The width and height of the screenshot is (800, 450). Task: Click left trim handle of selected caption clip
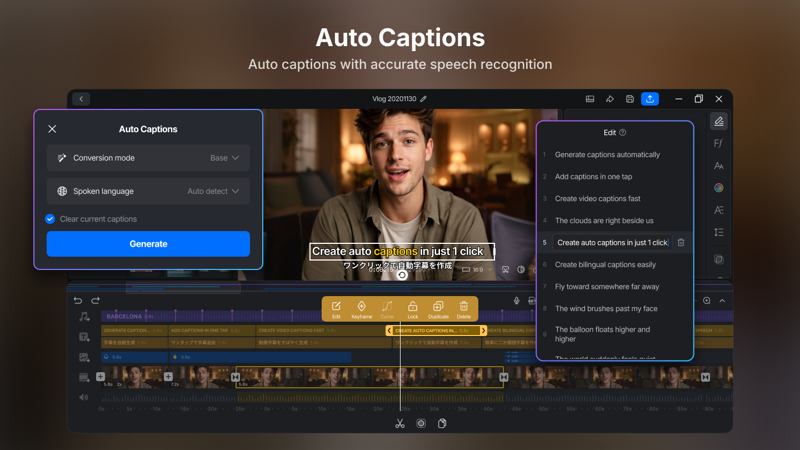click(389, 331)
